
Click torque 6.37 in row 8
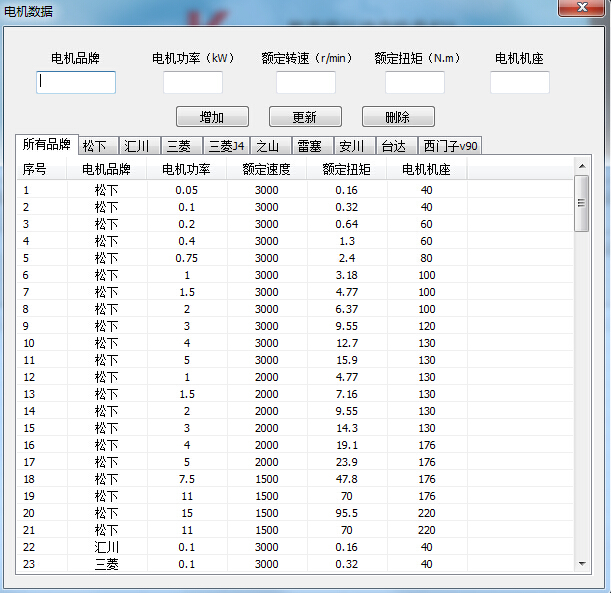[x=346, y=309]
